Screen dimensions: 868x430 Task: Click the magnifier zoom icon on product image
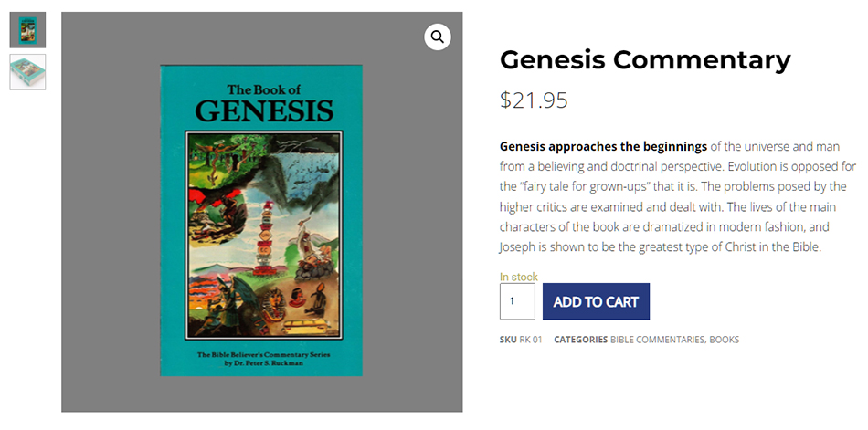438,37
